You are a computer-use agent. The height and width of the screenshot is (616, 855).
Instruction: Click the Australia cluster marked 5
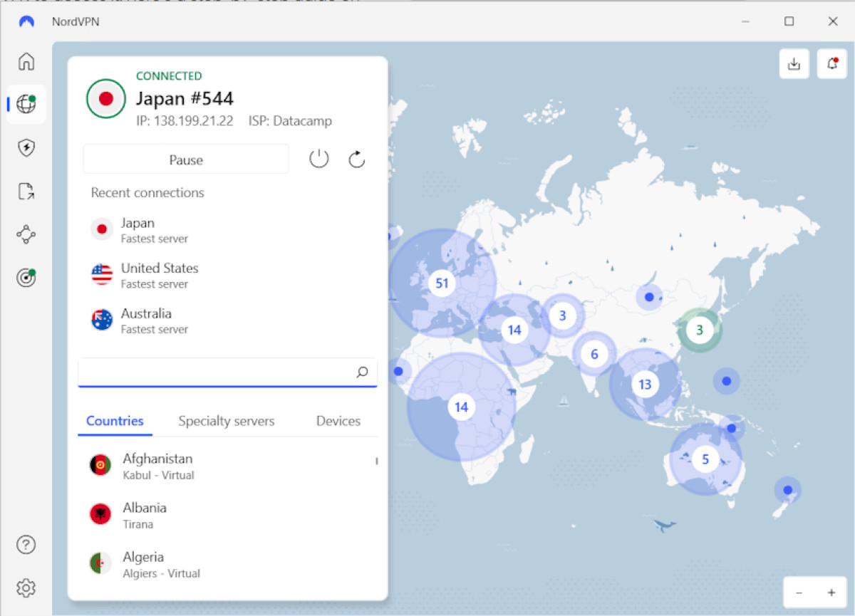705,459
